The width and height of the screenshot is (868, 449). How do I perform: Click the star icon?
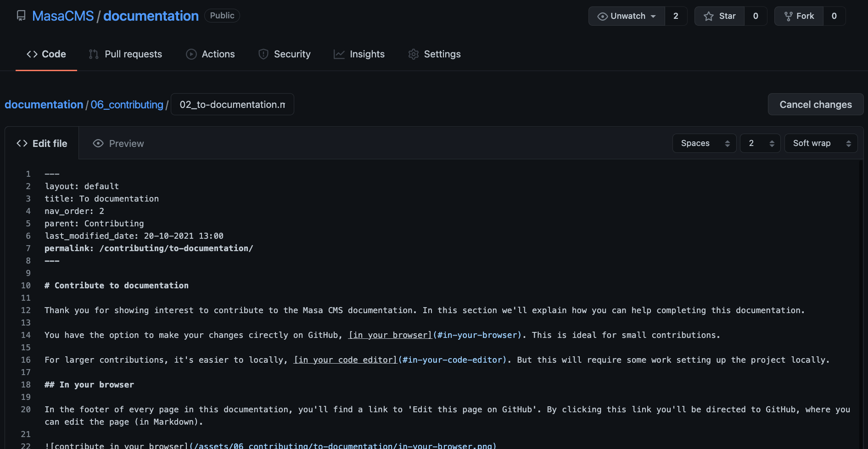pos(709,16)
